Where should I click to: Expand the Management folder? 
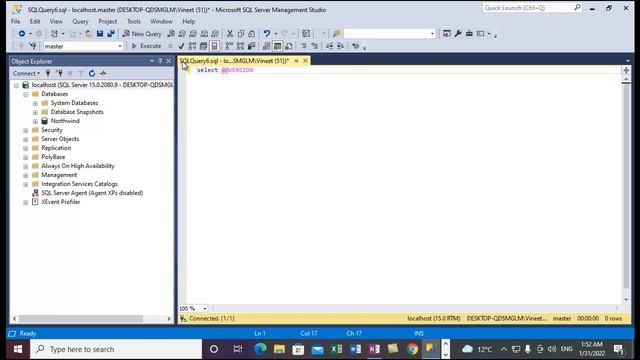pyautogui.click(x=26, y=176)
